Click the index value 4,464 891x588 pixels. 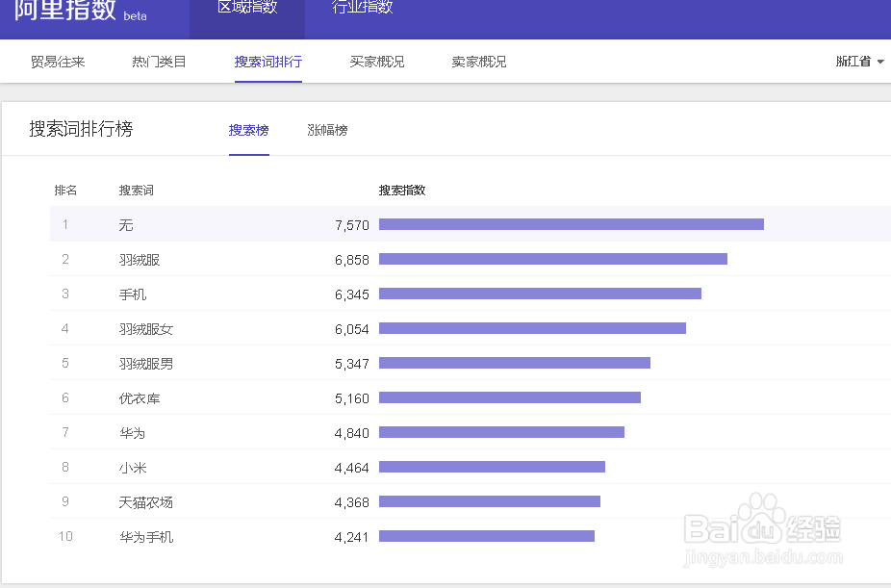tap(352, 468)
